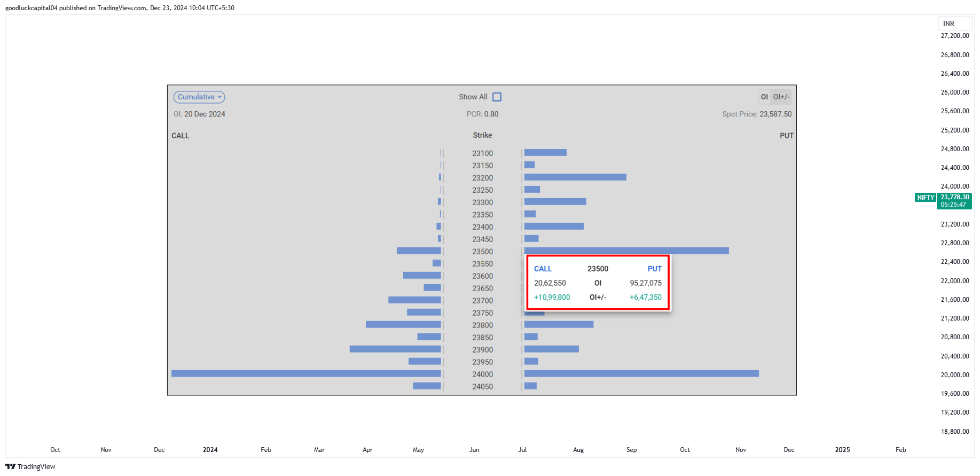Click the PUT column header

point(786,136)
